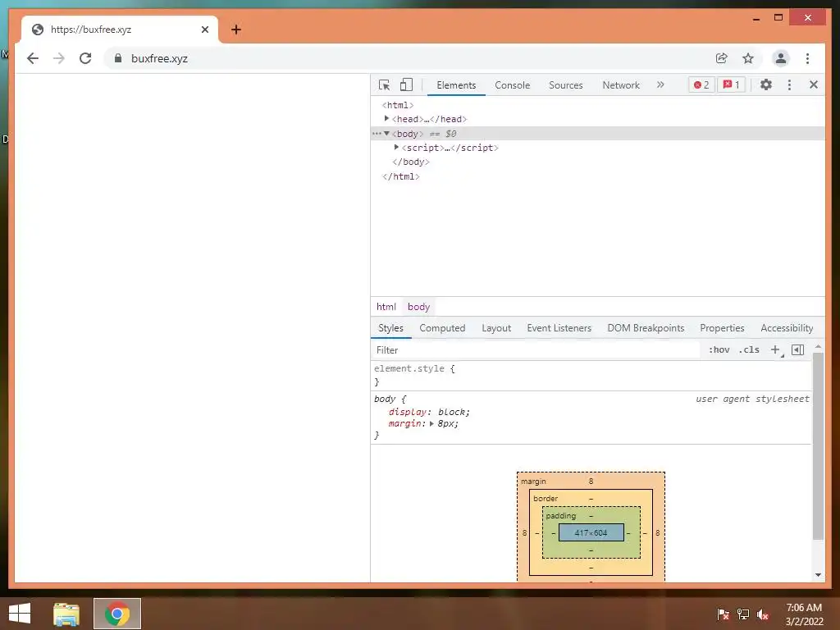Open the body row ellipsis actions

pyautogui.click(x=377, y=134)
